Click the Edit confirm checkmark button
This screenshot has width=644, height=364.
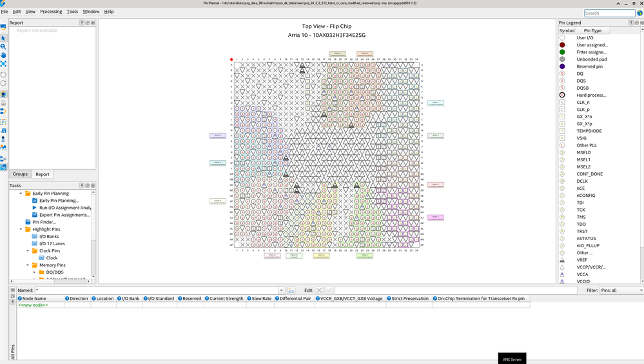click(x=329, y=290)
